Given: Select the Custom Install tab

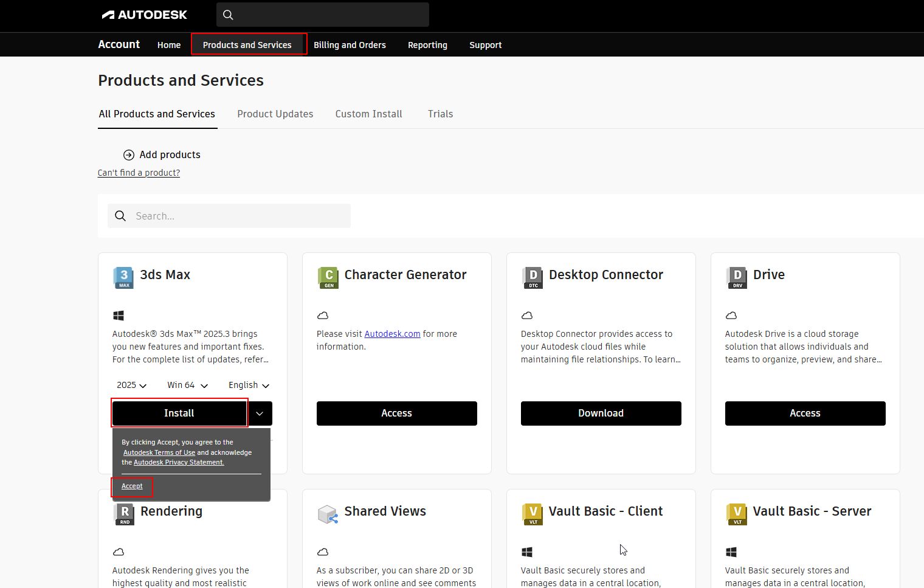Looking at the screenshot, I should click(368, 114).
